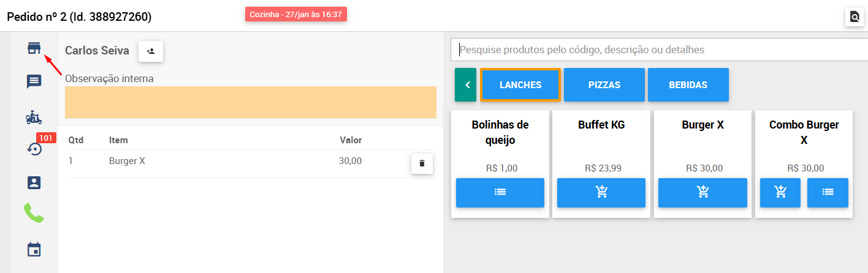Add Buffet KG to the cart
The height and width of the screenshot is (273, 868).
click(x=601, y=193)
